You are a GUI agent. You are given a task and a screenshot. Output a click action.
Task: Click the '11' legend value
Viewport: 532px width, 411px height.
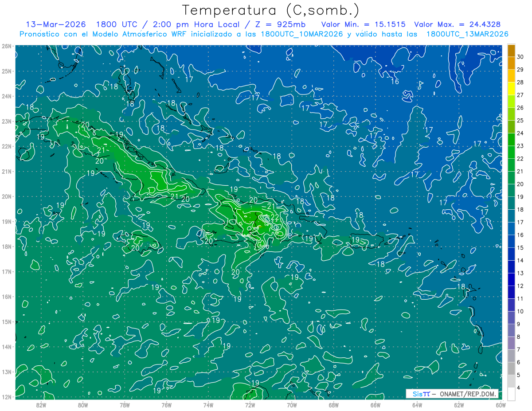pyautogui.click(x=520, y=298)
